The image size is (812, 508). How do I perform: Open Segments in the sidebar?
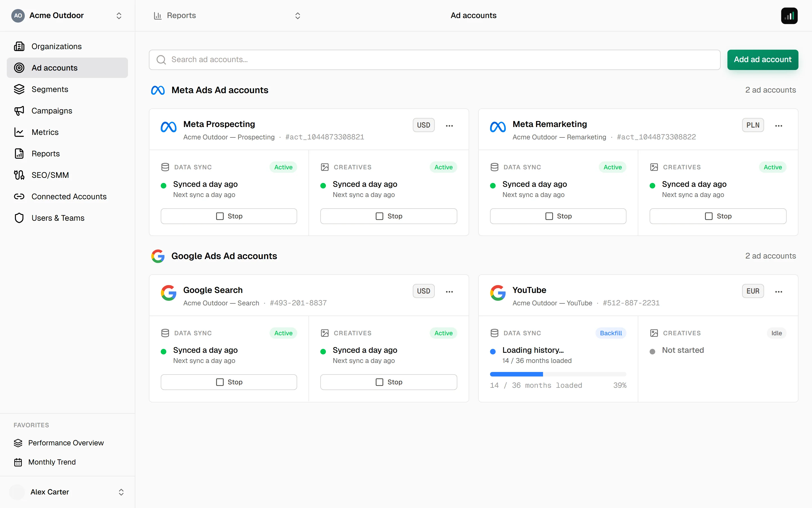tap(67, 89)
